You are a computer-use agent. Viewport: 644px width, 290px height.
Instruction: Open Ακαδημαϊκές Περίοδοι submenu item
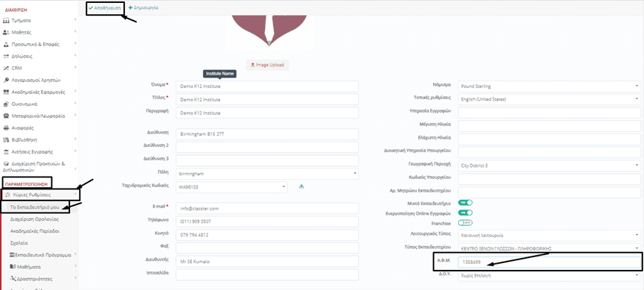coord(34,231)
